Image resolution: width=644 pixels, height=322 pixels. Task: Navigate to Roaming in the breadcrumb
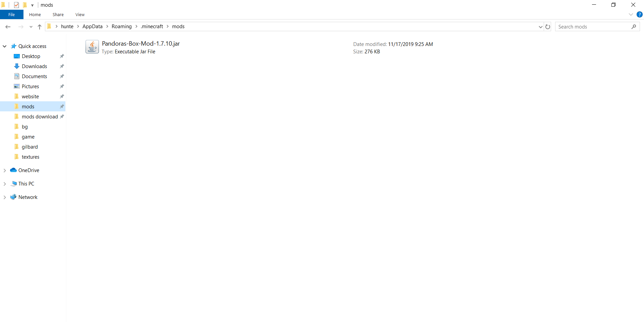(122, 26)
